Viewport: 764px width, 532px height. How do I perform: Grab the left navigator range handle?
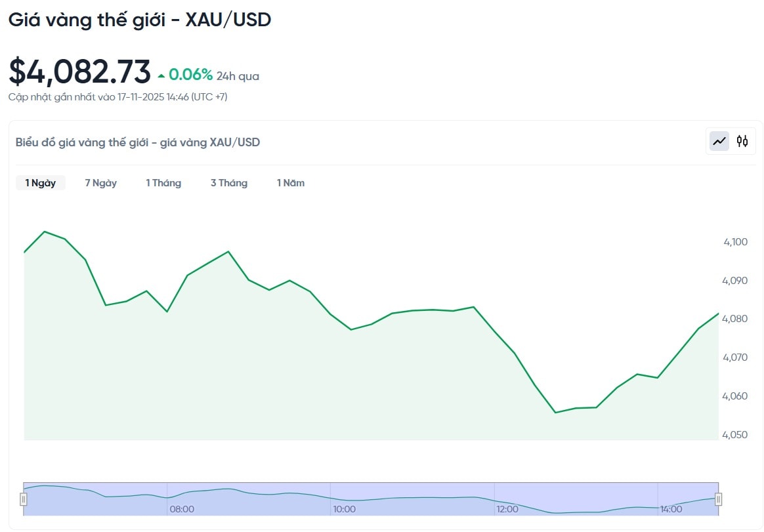[x=24, y=499]
